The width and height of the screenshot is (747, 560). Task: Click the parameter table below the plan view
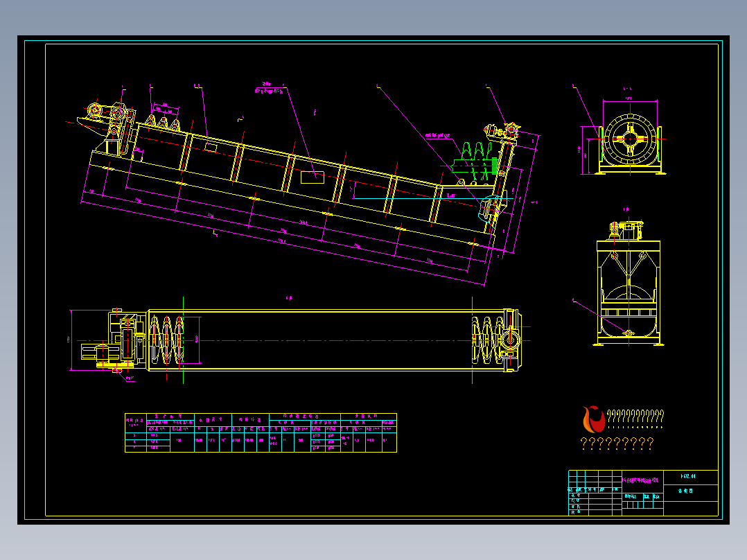coord(261,432)
